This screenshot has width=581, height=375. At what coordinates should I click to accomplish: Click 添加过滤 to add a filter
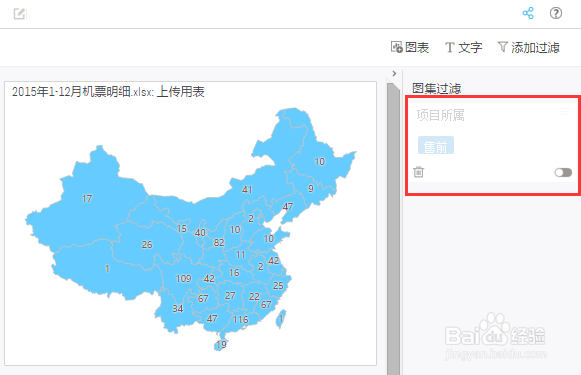point(528,47)
